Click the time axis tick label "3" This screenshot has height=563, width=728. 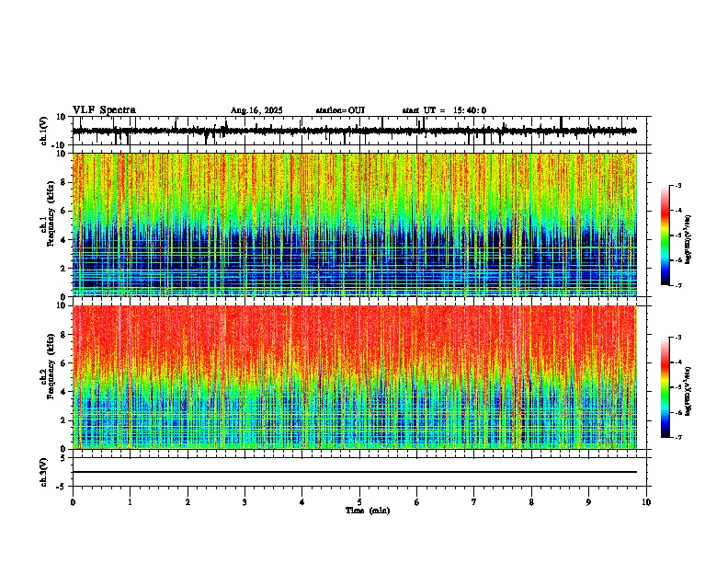(245, 502)
